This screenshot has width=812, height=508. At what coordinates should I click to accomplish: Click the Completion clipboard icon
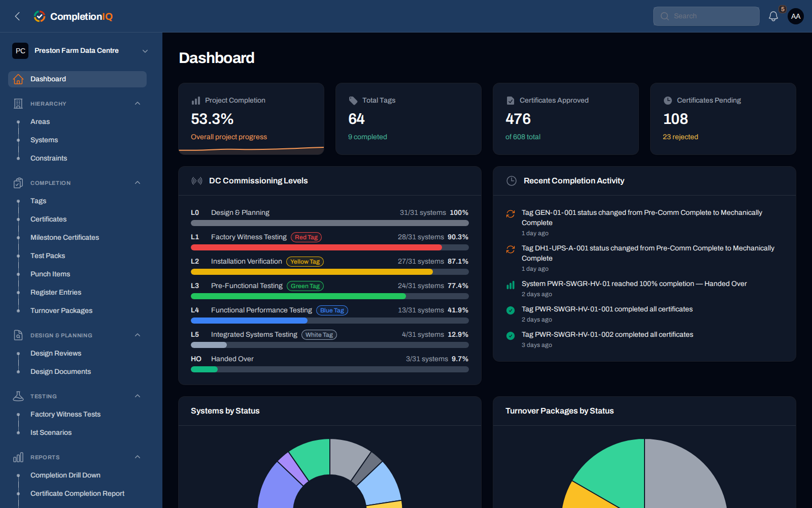pyautogui.click(x=18, y=183)
